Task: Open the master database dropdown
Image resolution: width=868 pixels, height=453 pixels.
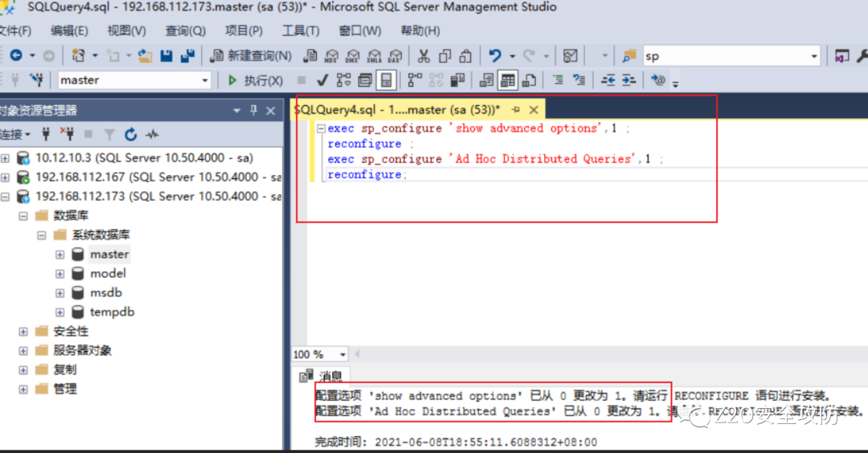Action: coord(205,81)
